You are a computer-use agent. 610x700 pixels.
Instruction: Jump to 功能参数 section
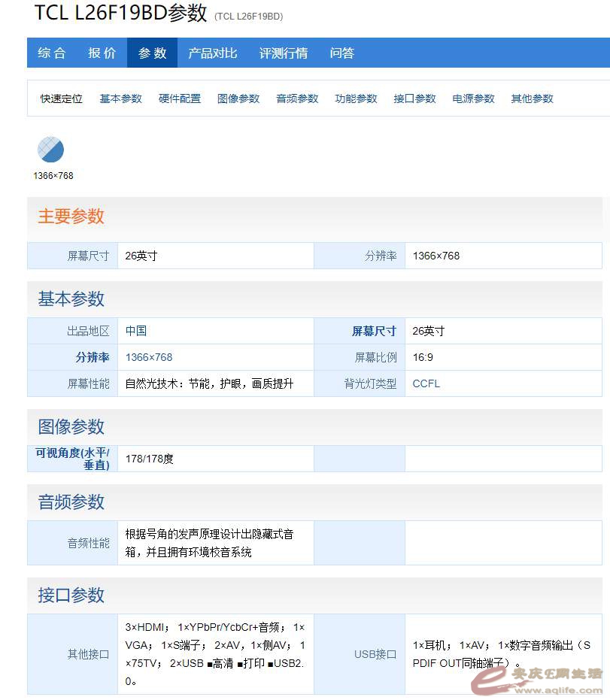(356, 98)
